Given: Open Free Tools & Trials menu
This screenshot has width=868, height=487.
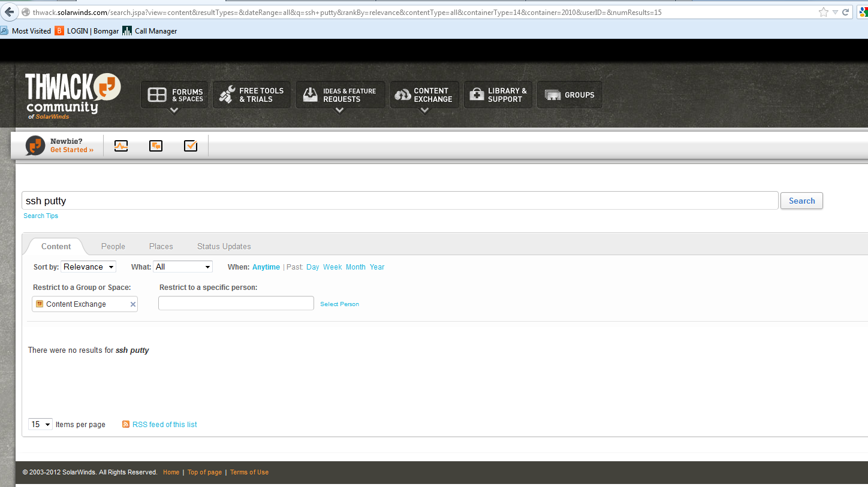Looking at the screenshot, I should pos(252,95).
